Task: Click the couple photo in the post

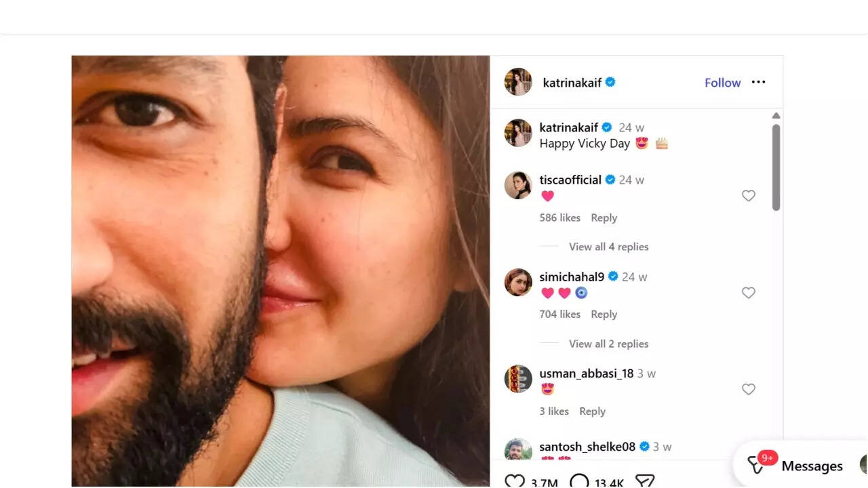Action: point(280,271)
